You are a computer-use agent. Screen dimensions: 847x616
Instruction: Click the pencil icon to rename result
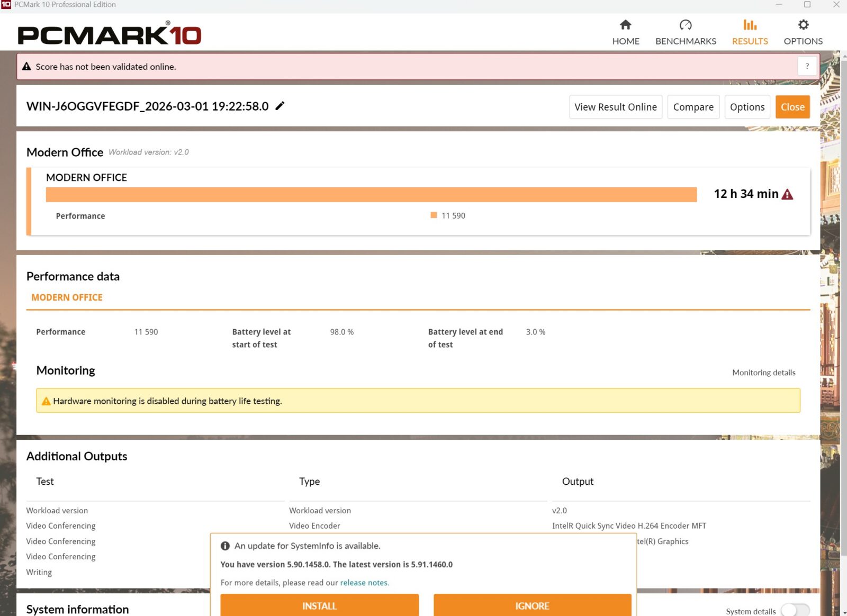click(x=280, y=106)
